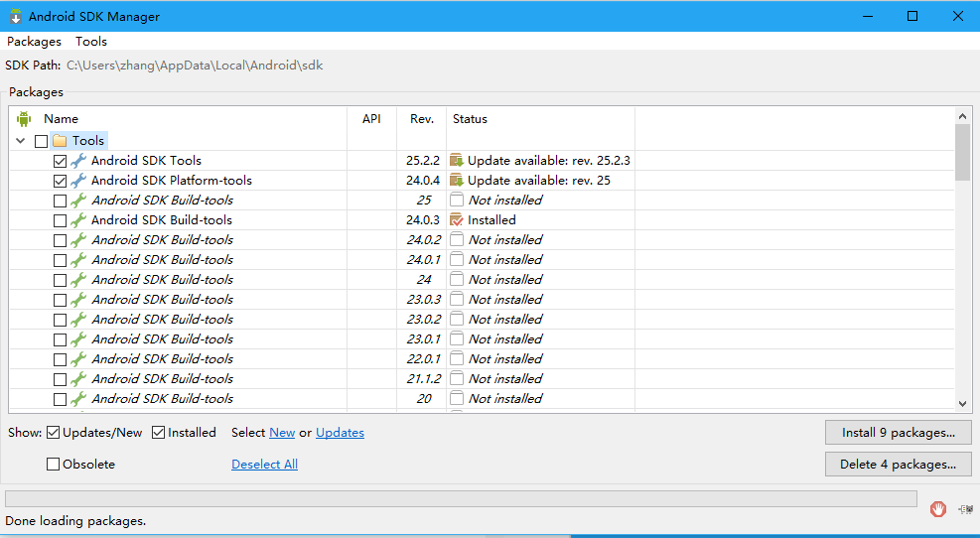Open the Tools menu
980x538 pixels.
tap(91, 42)
